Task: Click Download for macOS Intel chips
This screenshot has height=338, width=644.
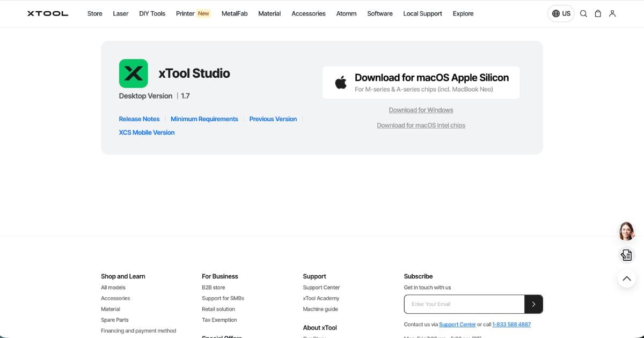Action: 421,126
